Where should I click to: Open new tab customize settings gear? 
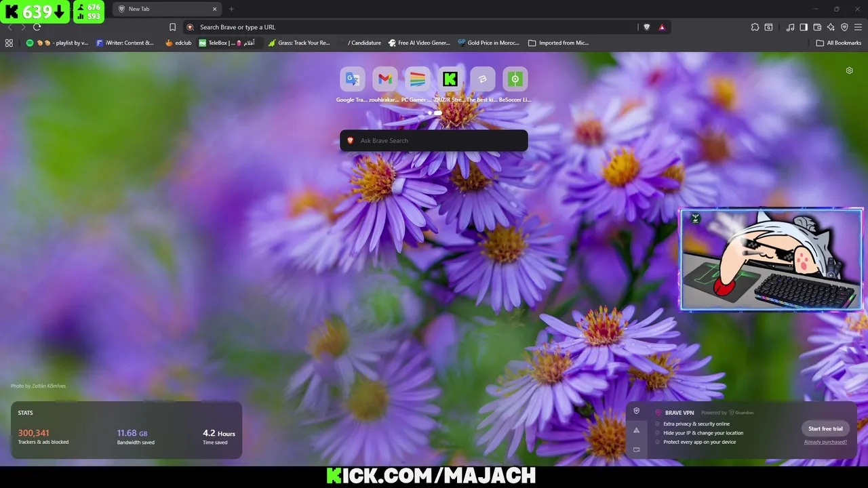[x=849, y=70]
